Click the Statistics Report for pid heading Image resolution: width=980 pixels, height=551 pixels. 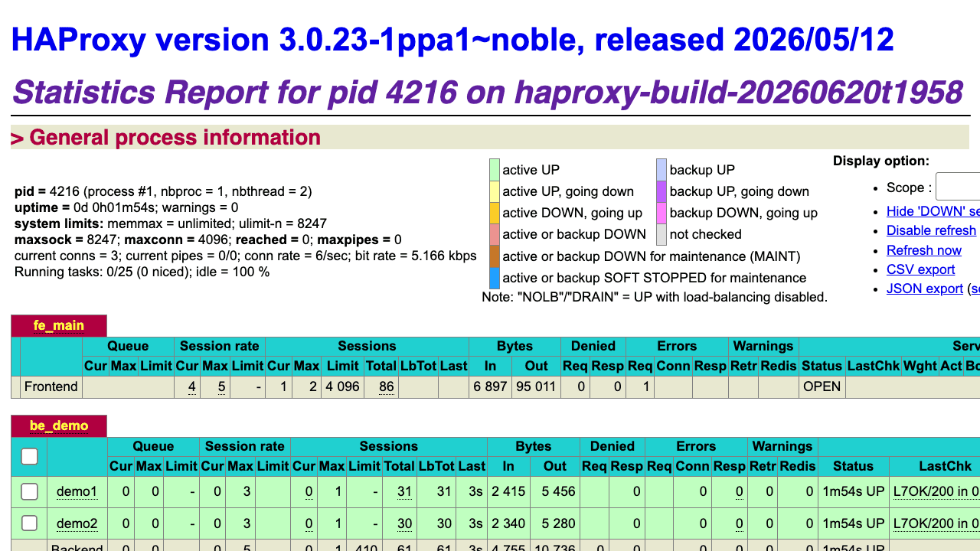coord(488,92)
